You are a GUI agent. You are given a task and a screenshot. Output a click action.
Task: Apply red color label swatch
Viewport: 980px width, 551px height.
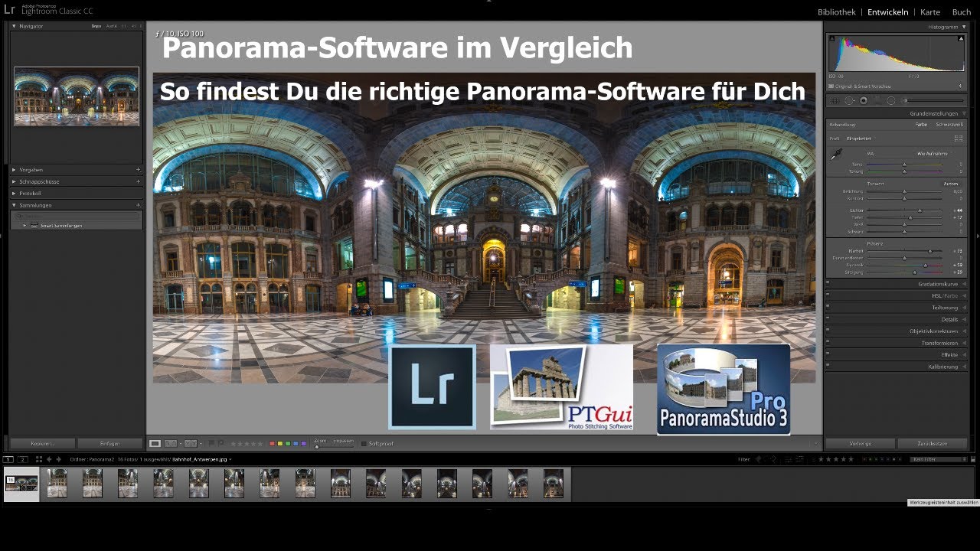pos(272,443)
